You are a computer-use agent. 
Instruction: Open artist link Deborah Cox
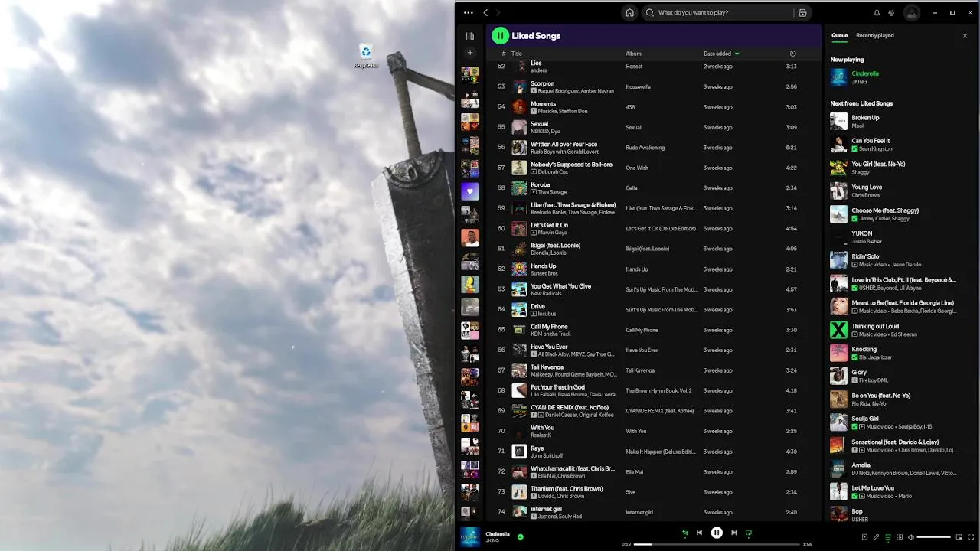point(553,172)
